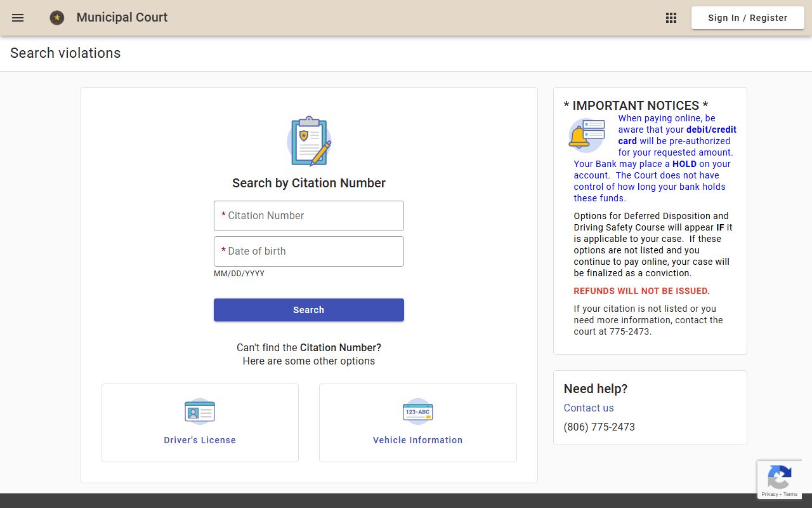This screenshot has height=508, width=812.
Task: Open the Contact us link
Action: [589, 408]
